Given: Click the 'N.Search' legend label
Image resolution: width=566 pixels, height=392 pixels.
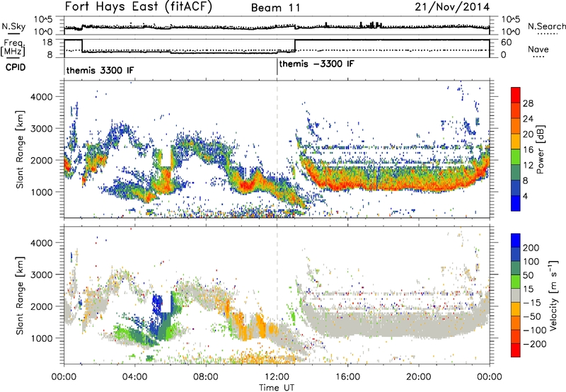Looking at the screenshot, I should [x=546, y=26].
